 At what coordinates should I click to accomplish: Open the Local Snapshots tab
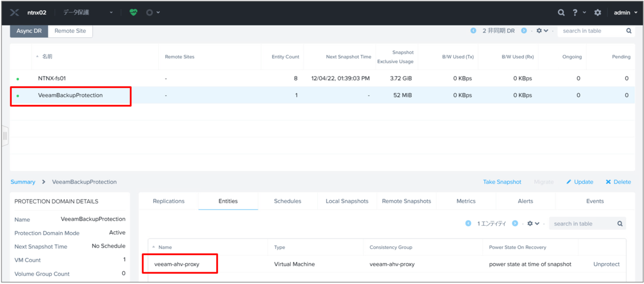(347, 201)
